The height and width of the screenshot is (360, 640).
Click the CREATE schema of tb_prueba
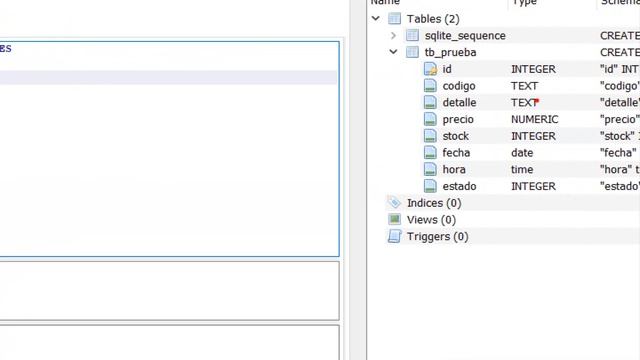coord(620,52)
